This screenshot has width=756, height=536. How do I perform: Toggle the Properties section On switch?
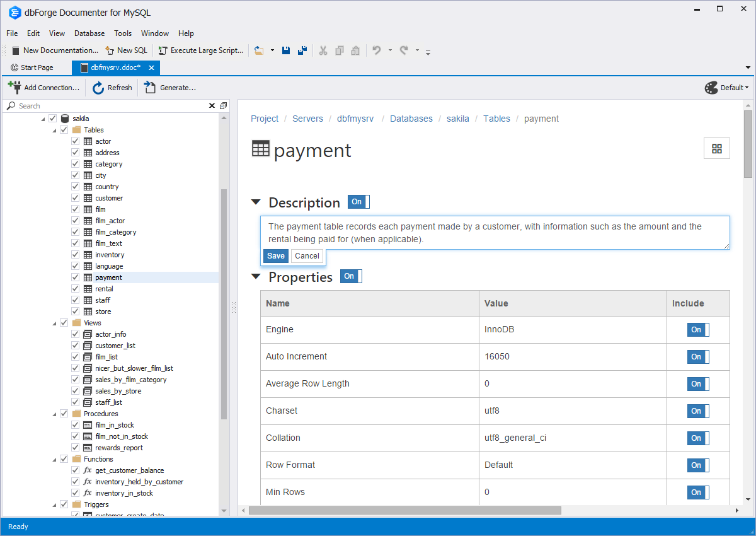coord(351,276)
